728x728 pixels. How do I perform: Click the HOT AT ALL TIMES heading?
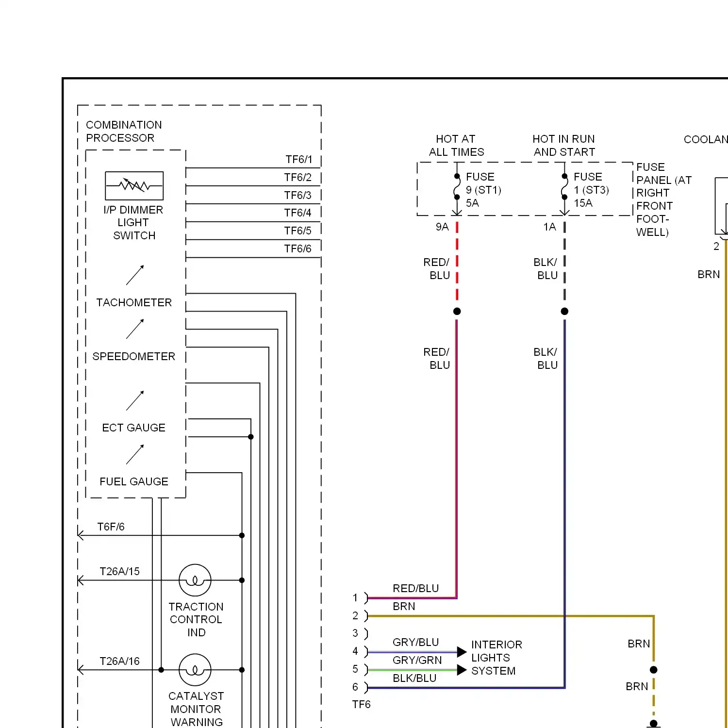[x=456, y=145]
